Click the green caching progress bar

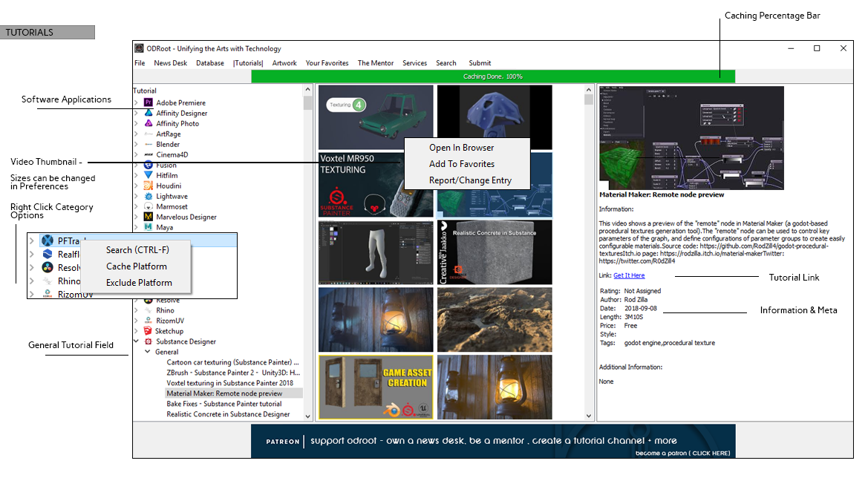(493, 76)
